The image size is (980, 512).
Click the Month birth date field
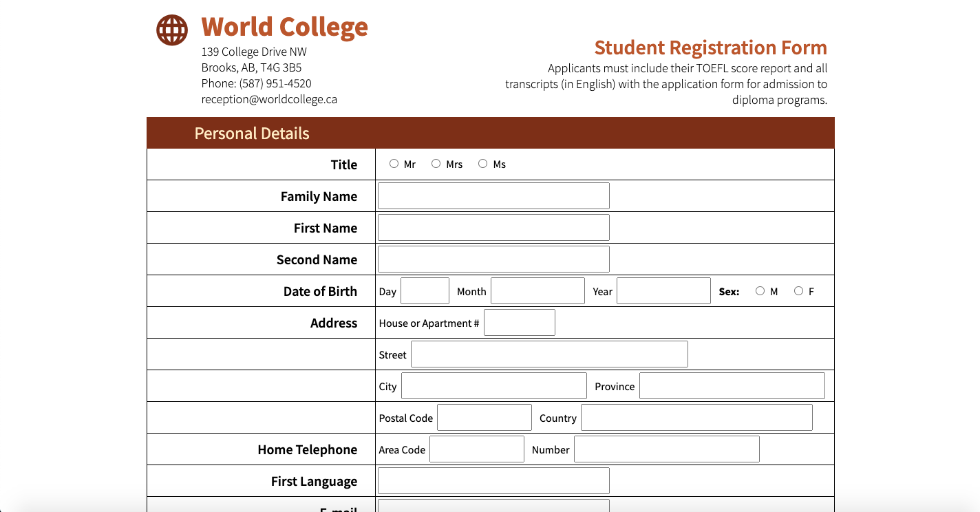coord(537,290)
